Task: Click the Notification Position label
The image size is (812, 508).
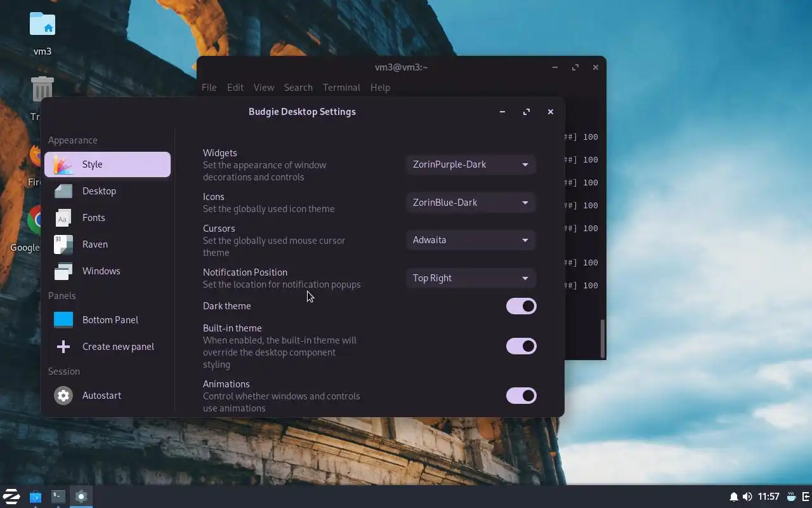Action: tap(245, 272)
